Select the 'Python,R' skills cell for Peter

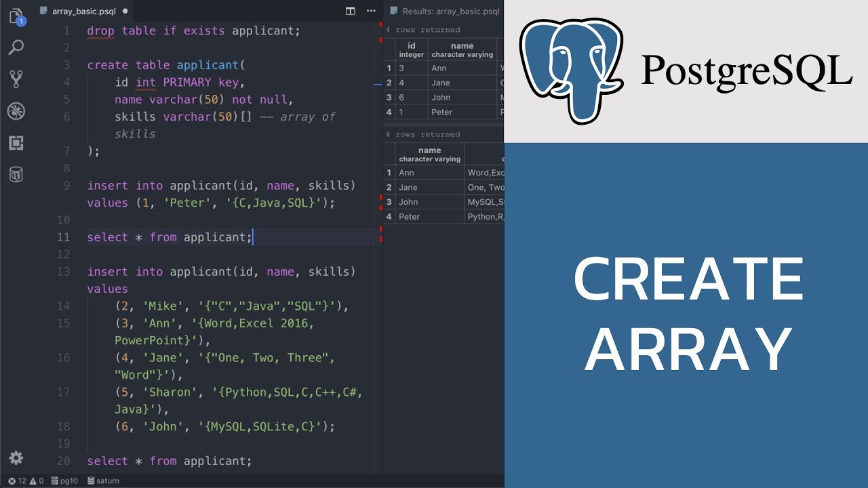click(x=484, y=217)
